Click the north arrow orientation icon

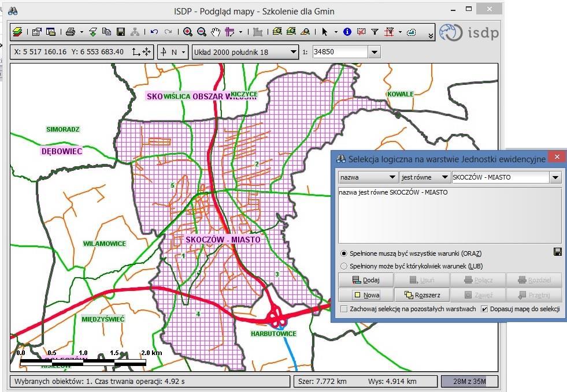164,52
